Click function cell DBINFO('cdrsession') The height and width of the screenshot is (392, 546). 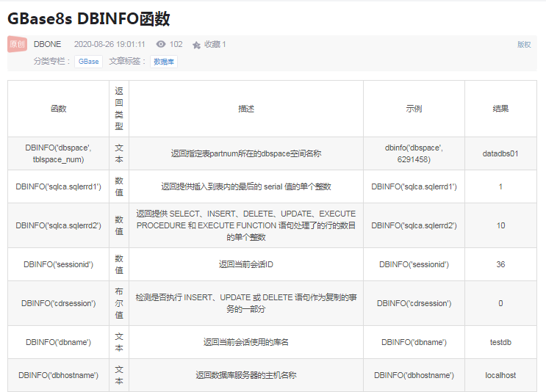pyautogui.click(x=59, y=303)
